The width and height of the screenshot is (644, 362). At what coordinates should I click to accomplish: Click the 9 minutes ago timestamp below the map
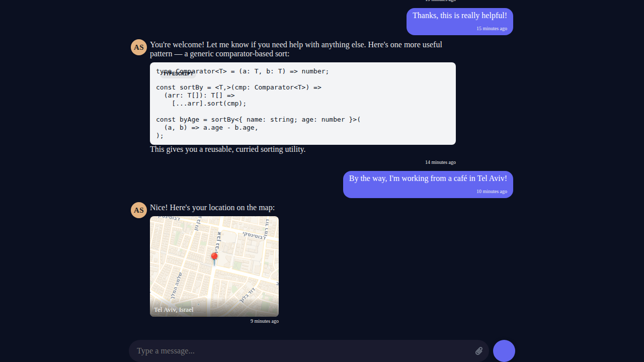(x=264, y=321)
